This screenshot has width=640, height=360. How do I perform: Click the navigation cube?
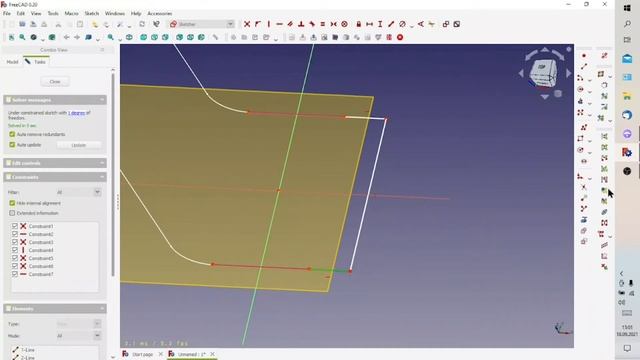click(543, 74)
